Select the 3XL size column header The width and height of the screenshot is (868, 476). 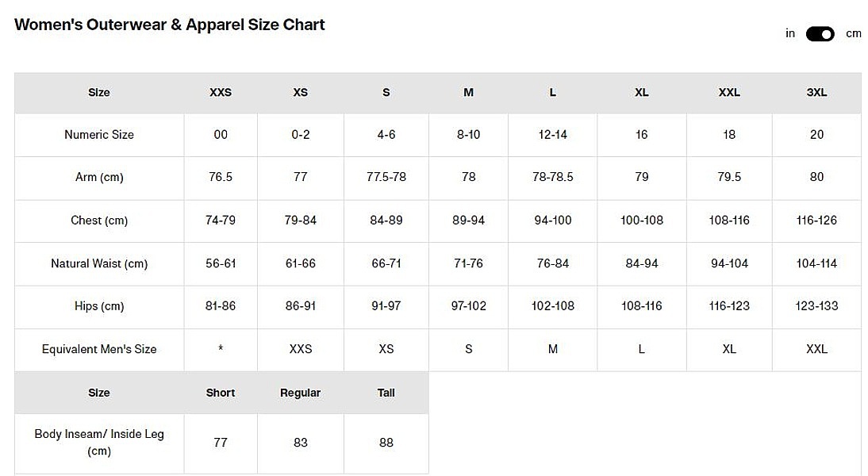(x=816, y=93)
